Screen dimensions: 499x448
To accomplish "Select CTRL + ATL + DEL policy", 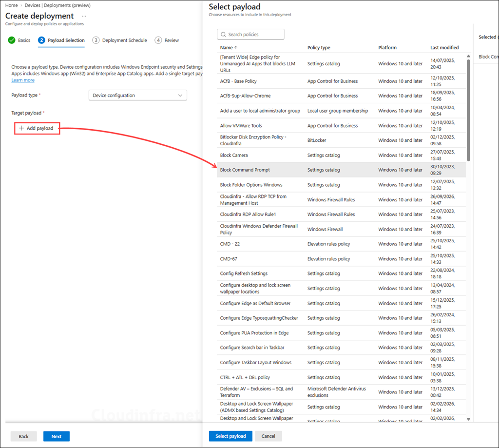I will [x=341, y=377].
